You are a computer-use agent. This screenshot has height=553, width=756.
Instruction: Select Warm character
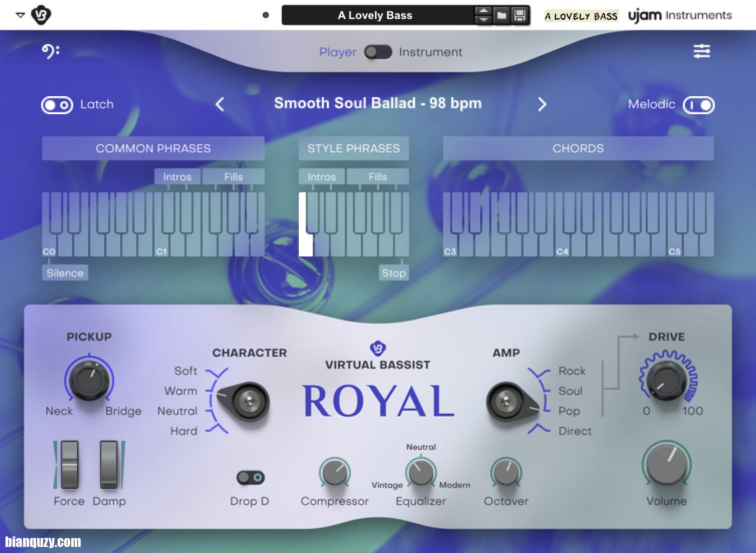tap(180, 391)
